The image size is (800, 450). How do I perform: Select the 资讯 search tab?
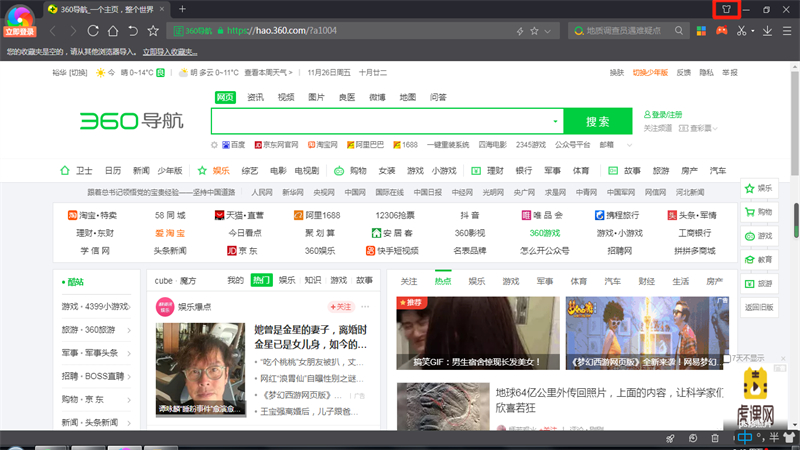tap(255, 97)
